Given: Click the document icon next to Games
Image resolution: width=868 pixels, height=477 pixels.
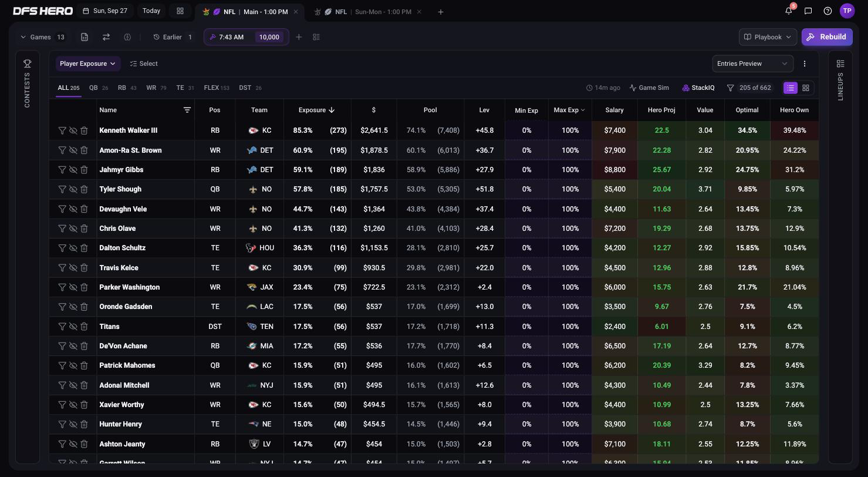Looking at the screenshot, I should click(x=85, y=37).
